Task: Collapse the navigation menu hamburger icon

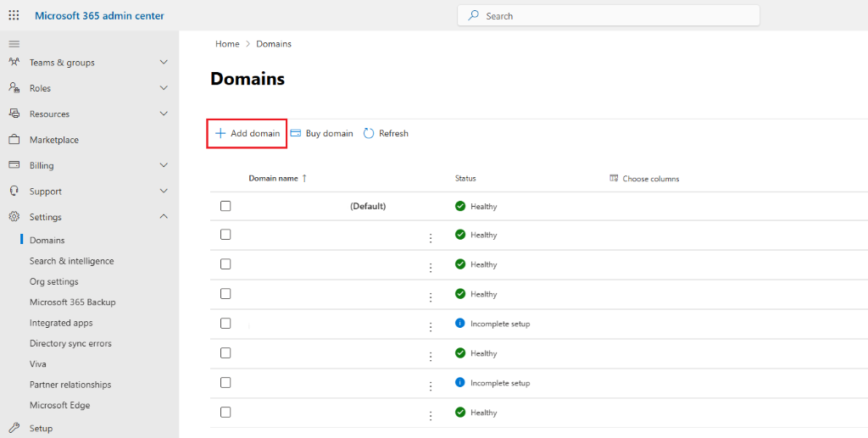Action: click(14, 44)
